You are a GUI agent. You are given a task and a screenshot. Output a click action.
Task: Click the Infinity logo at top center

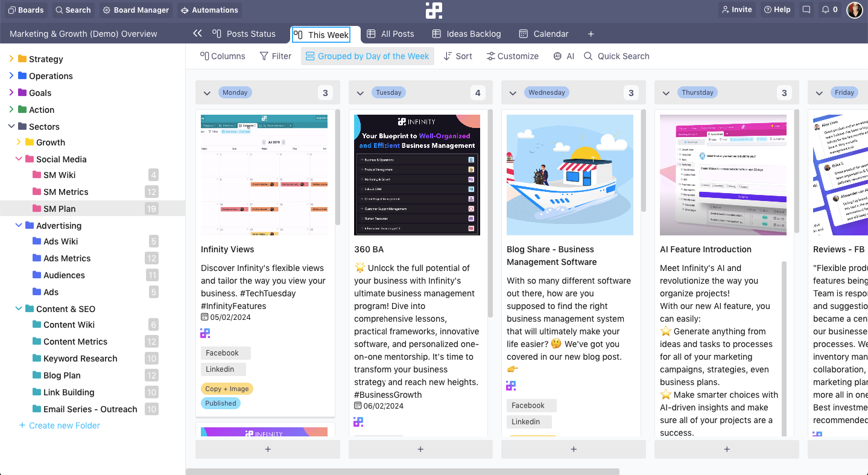[434, 10]
